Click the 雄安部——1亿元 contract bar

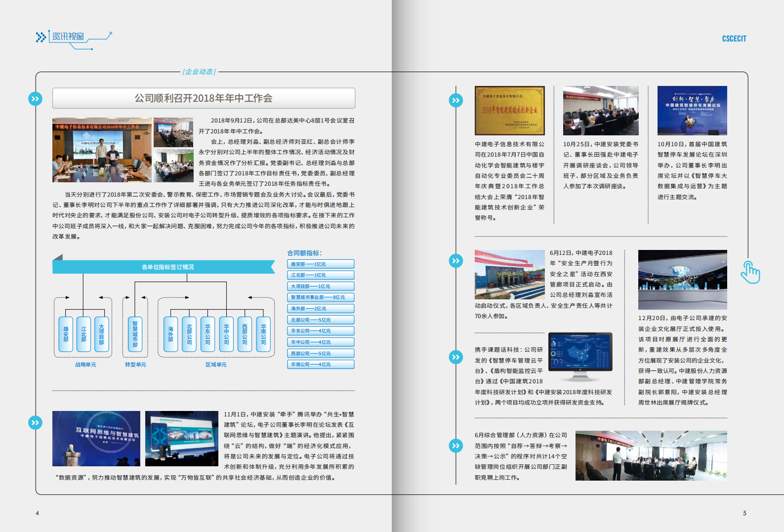click(321, 264)
